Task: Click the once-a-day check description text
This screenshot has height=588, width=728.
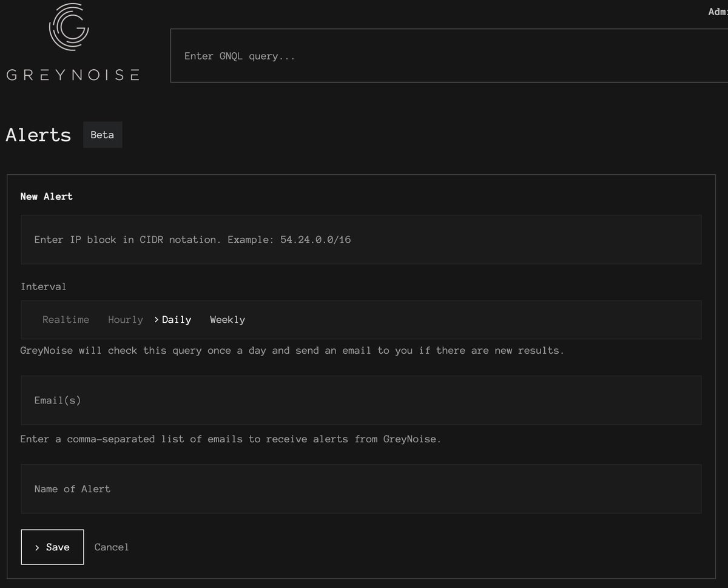Action: [292, 351]
